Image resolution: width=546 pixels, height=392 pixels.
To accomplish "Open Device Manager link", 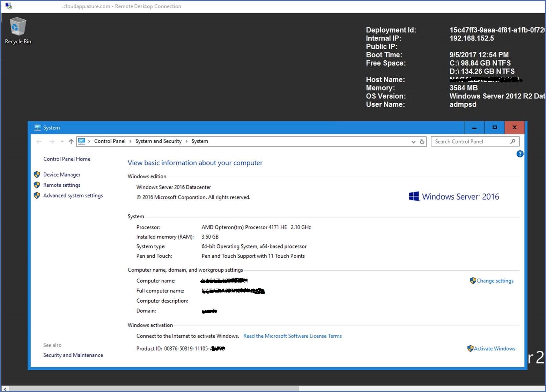I will click(62, 175).
